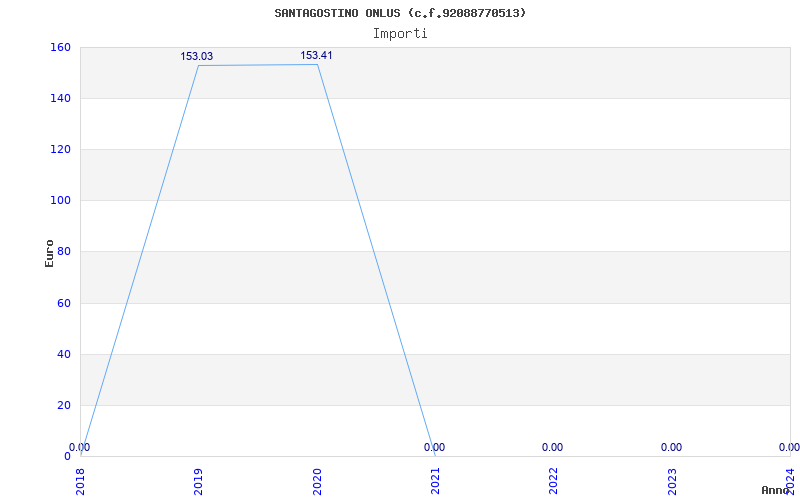
Task: Select the 153.41 data label
Action: [x=316, y=55]
